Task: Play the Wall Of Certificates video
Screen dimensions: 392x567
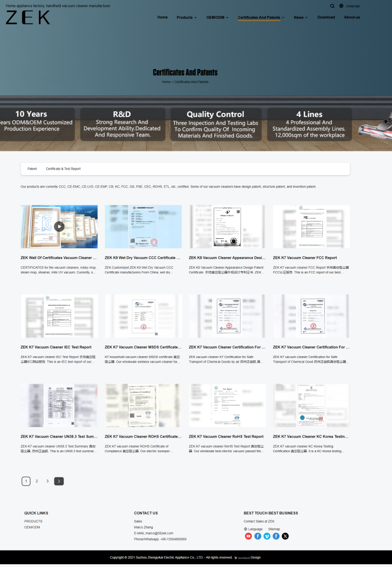Action: point(59,226)
